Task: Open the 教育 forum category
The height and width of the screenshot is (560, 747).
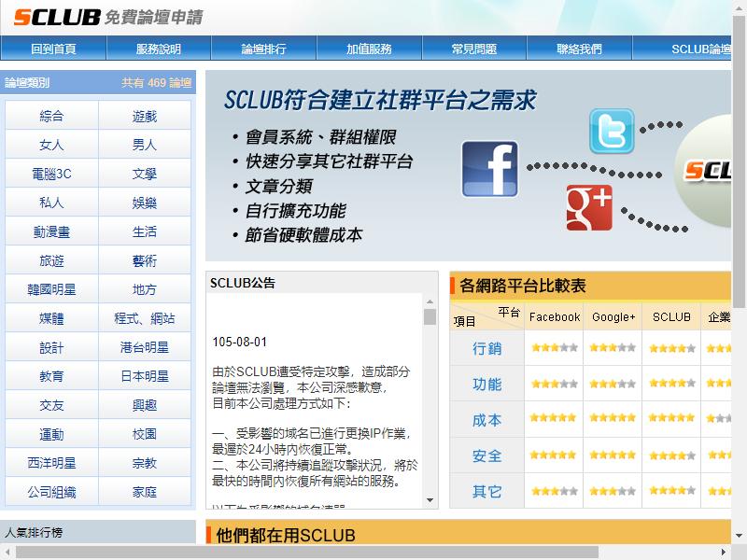Action: tap(51, 376)
